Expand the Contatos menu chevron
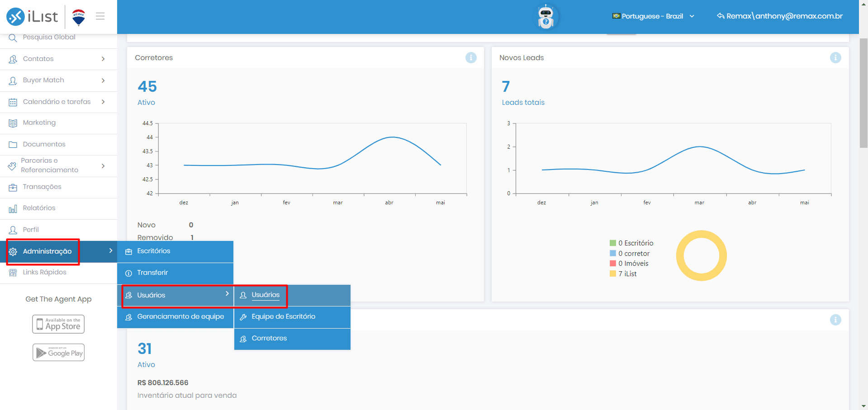 tap(103, 59)
